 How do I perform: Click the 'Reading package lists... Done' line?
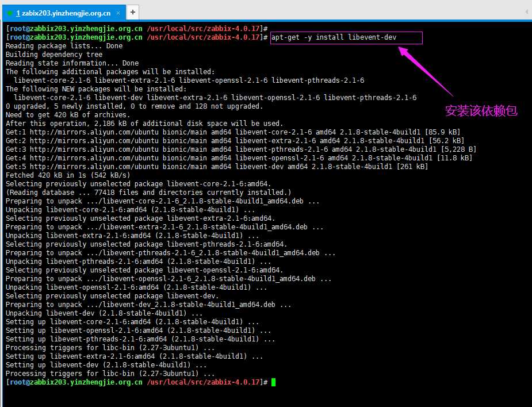pyautogui.click(x=64, y=46)
